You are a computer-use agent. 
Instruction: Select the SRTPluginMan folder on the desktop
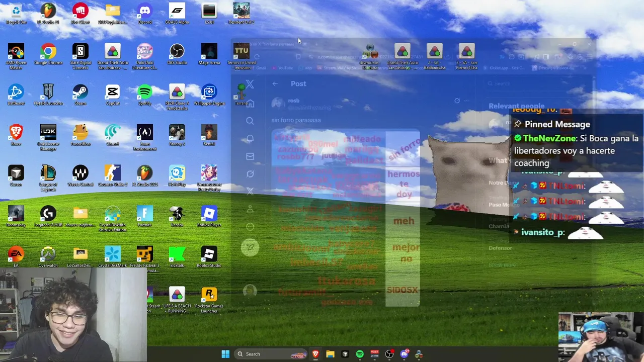113,14
